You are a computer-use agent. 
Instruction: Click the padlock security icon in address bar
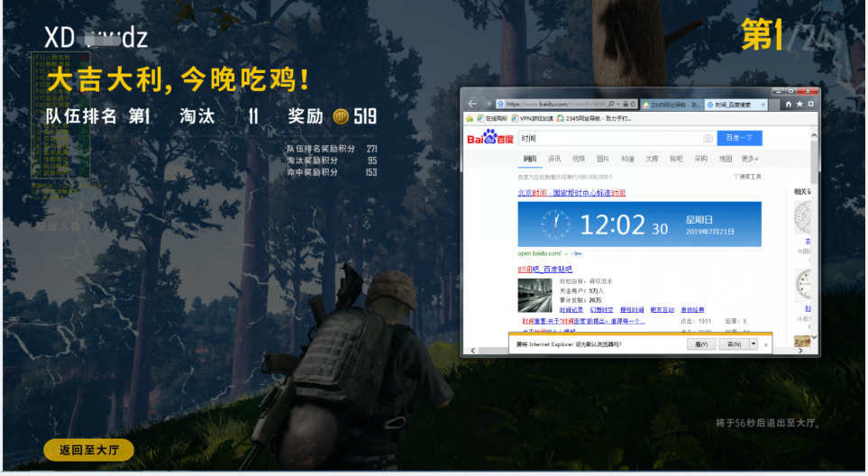(x=626, y=104)
